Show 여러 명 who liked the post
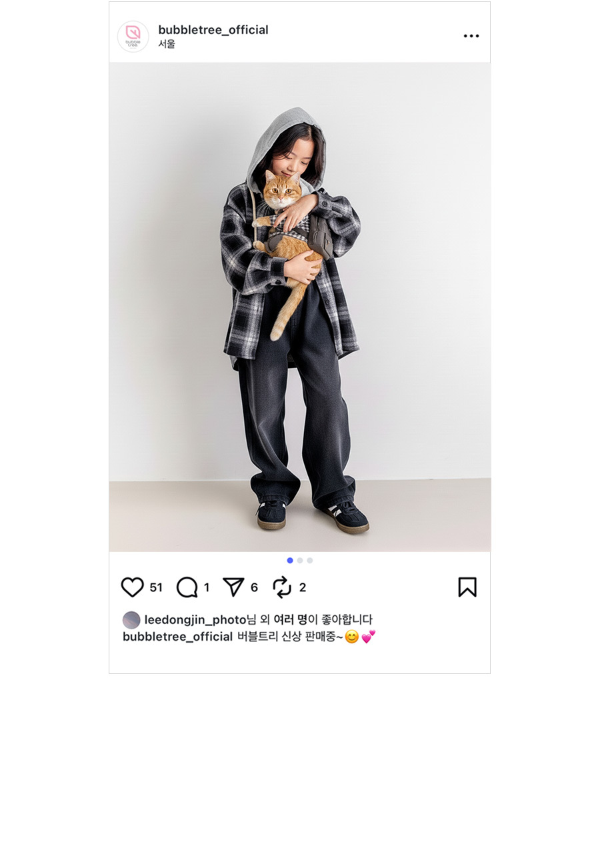This screenshot has width=600, height=868. pyautogui.click(x=290, y=620)
